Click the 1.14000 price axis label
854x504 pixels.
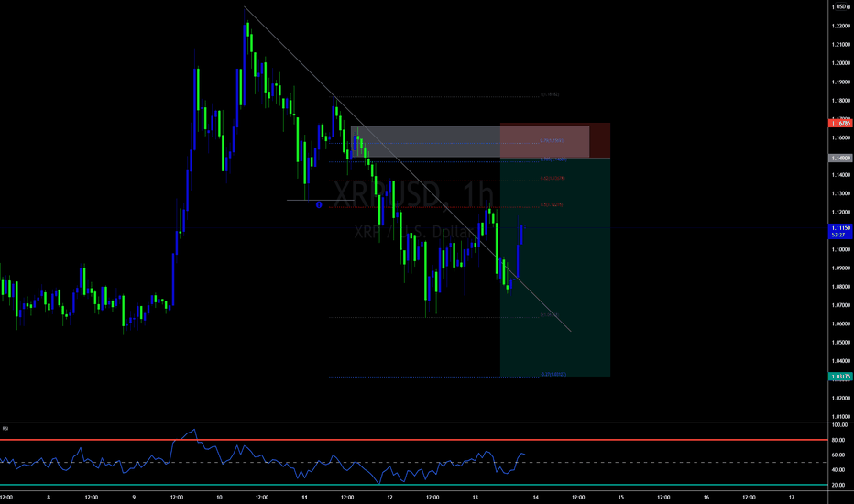(841, 175)
